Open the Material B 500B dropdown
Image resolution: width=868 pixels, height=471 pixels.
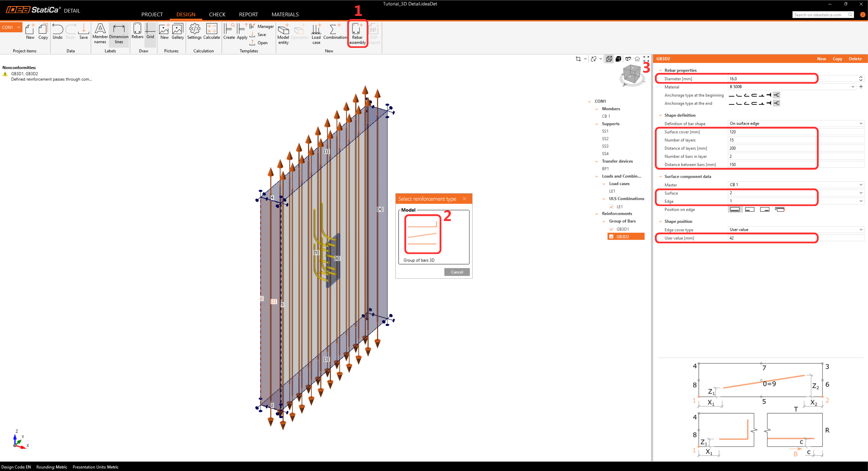(x=853, y=87)
